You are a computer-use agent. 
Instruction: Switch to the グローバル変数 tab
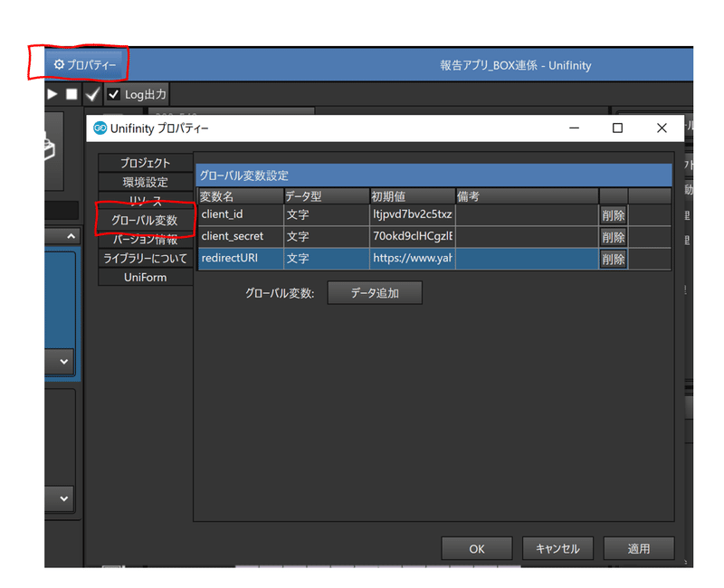(x=146, y=220)
